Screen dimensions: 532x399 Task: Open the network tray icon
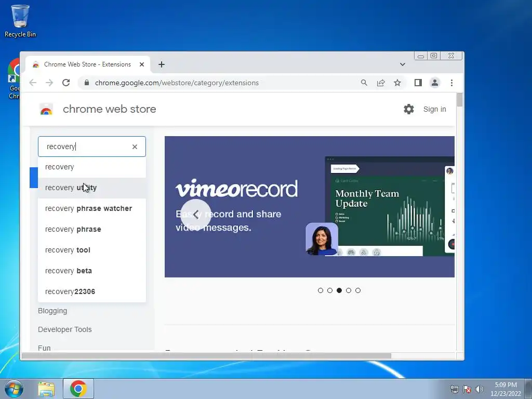(x=454, y=389)
